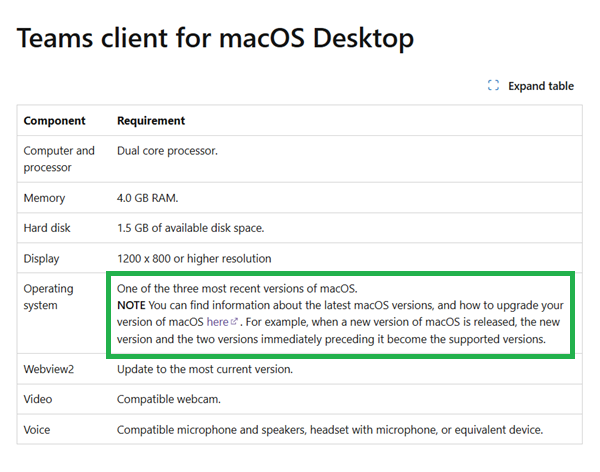Select the Hard disk component cell
This screenshot has height=472, width=600.
47,228
